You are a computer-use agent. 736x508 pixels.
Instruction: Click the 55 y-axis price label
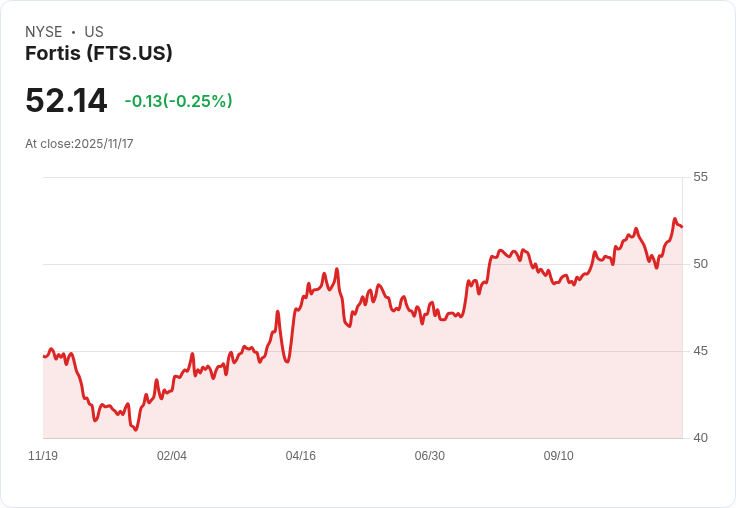pos(700,177)
